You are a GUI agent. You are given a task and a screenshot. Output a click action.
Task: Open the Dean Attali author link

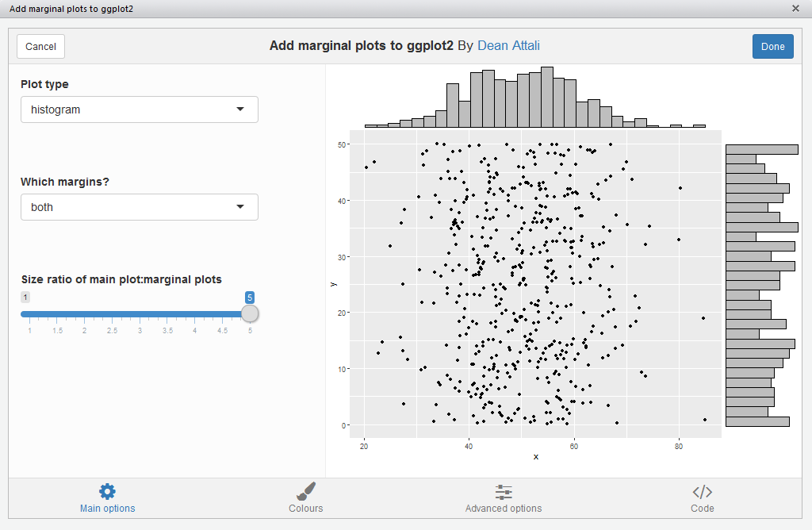[x=508, y=46]
